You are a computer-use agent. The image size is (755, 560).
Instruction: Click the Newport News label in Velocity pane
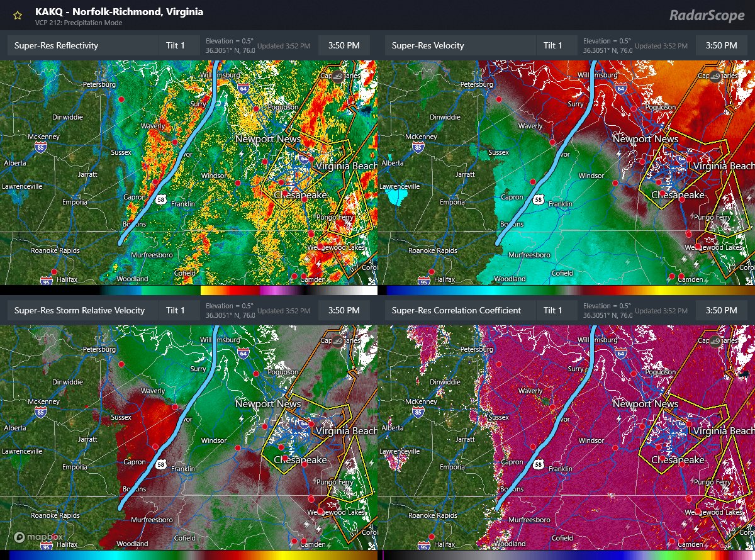click(x=646, y=139)
